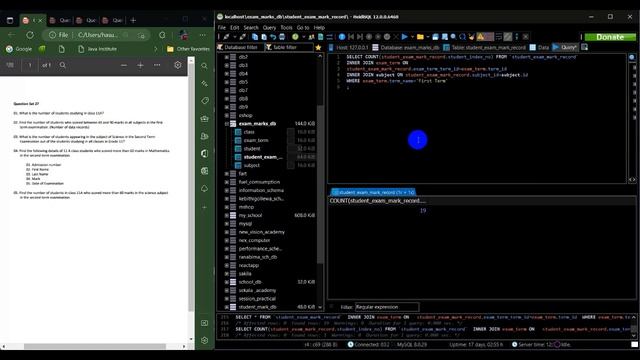Open the Edit menu in HeidiSQL
The image size is (640, 360).
235,27
